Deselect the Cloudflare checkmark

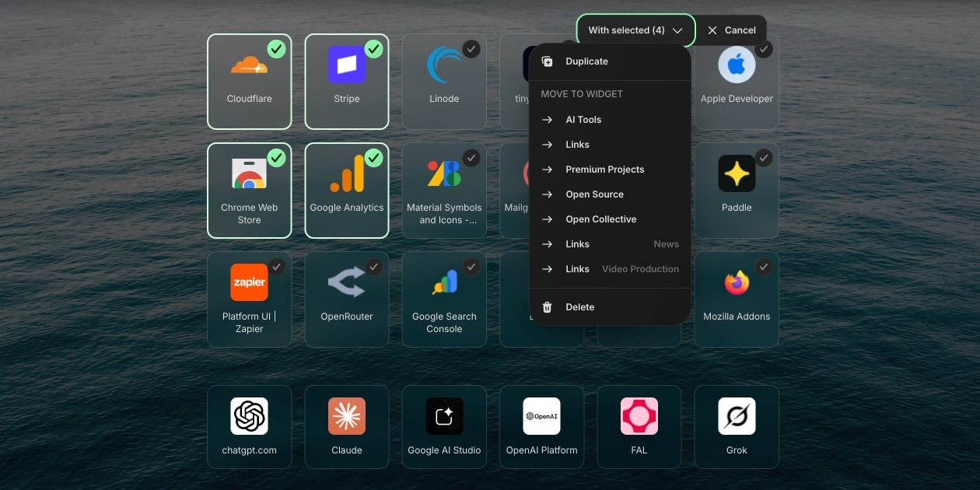point(276,49)
